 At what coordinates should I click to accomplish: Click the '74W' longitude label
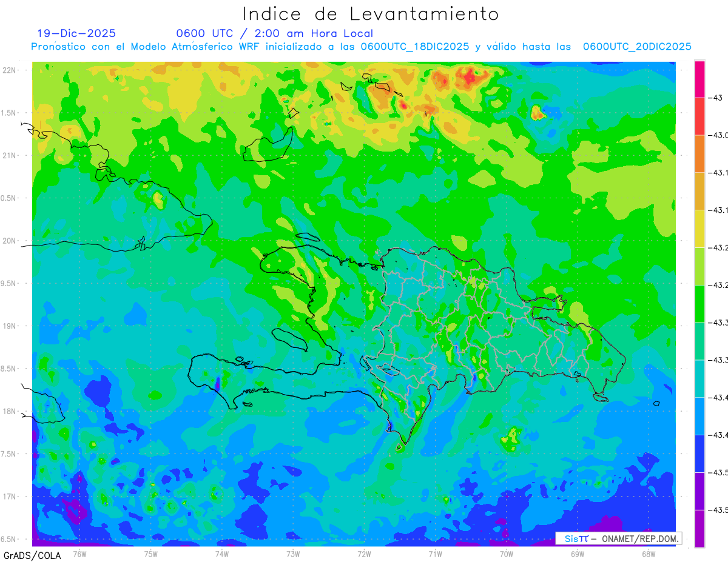click(x=222, y=554)
